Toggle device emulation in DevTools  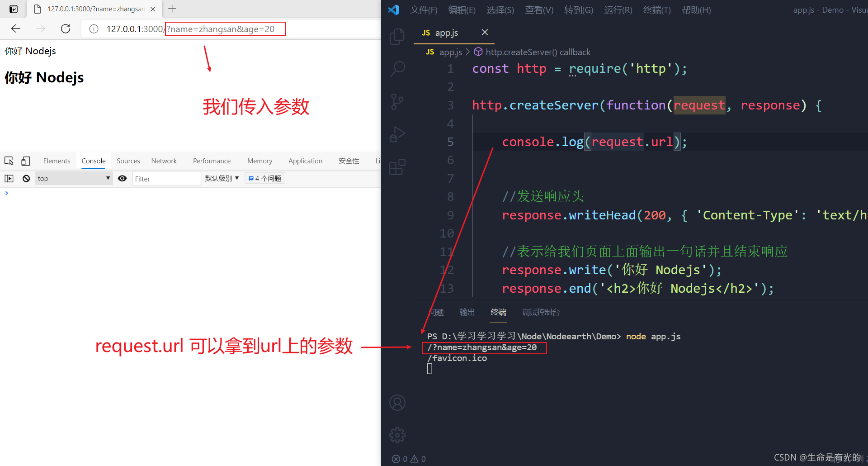click(x=26, y=161)
